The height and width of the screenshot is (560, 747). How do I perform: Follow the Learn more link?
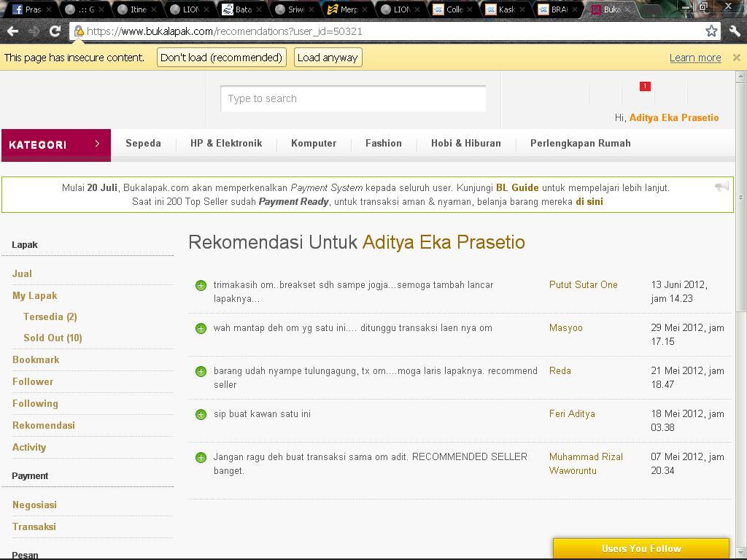coord(695,58)
